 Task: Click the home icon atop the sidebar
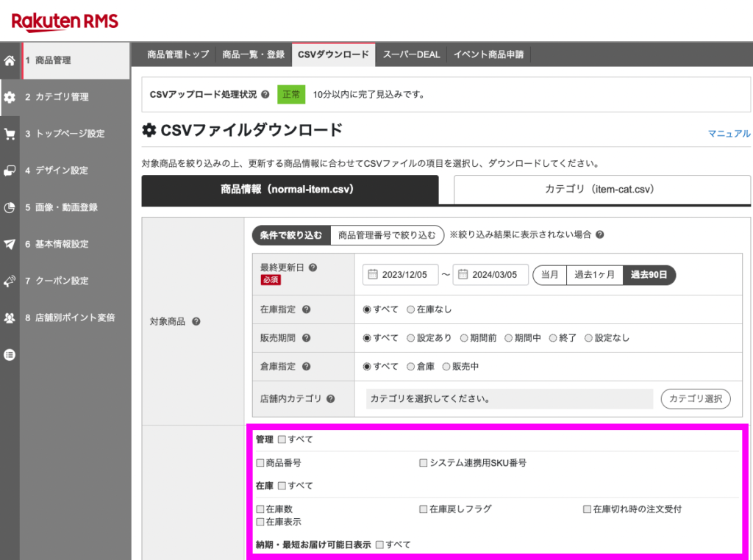pyautogui.click(x=8, y=60)
